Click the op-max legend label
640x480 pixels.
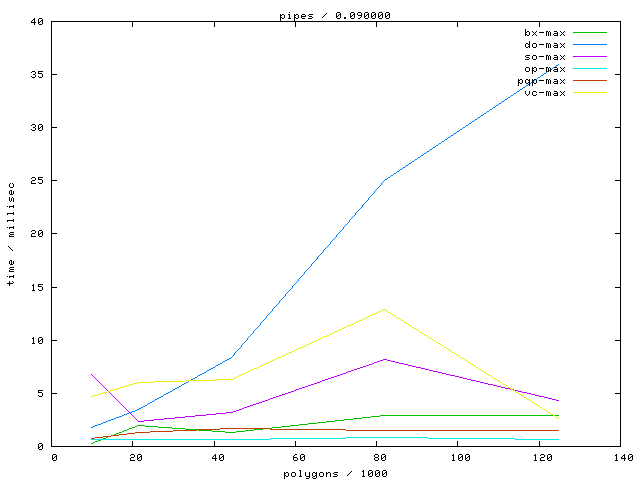[x=545, y=69]
